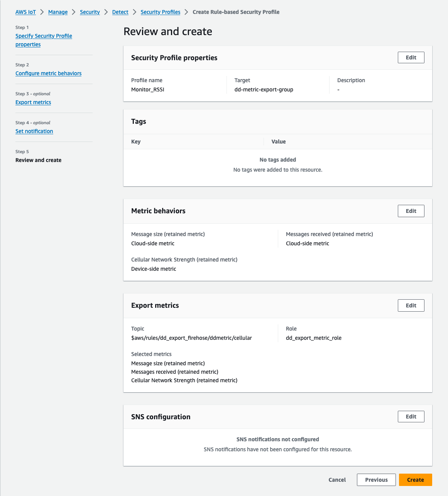Click the Value column header in Tags
Image resolution: width=448 pixels, height=496 pixels.
tap(279, 142)
